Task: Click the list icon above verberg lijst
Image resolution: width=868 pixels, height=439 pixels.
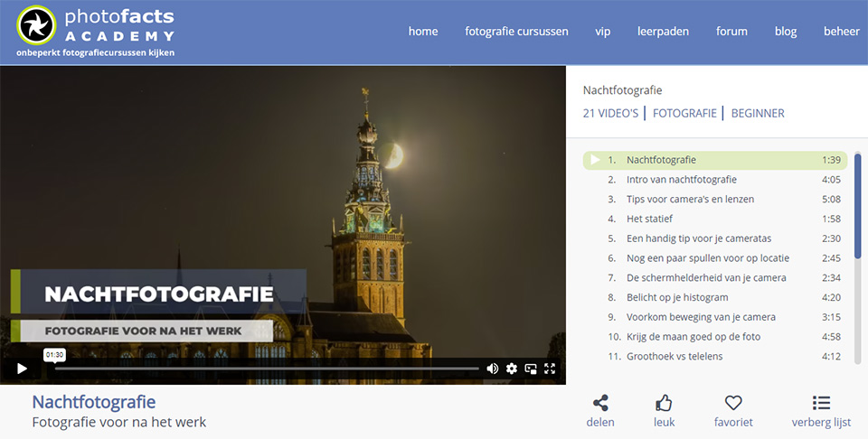Action: (821, 403)
